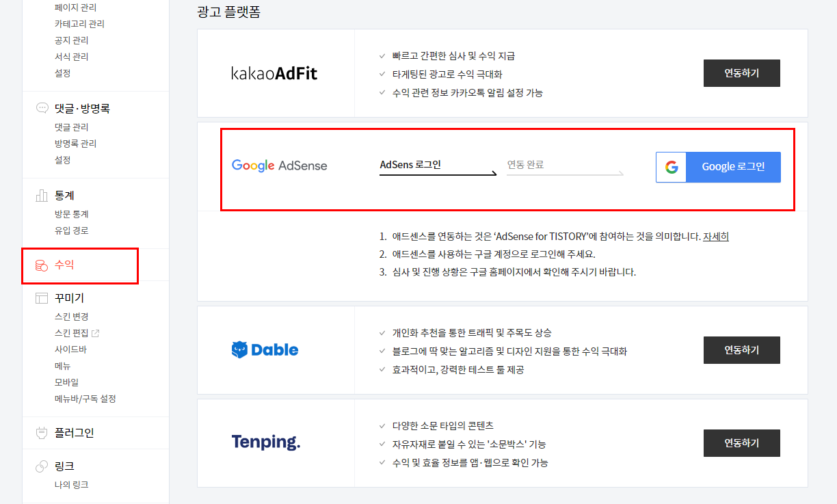This screenshot has height=504, width=837.
Task: Open 스킨 편집 under 꾸미기
Action: click(x=71, y=333)
